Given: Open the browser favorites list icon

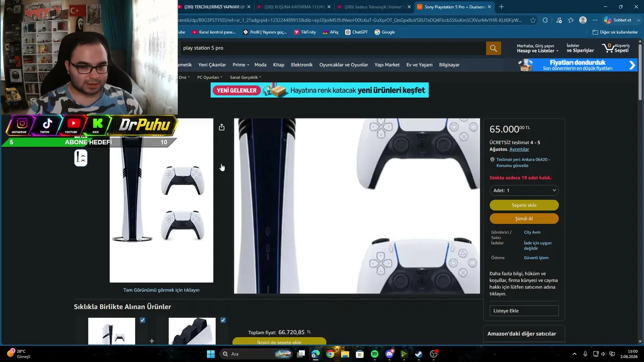Looking at the screenshot, I should coord(571,20).
